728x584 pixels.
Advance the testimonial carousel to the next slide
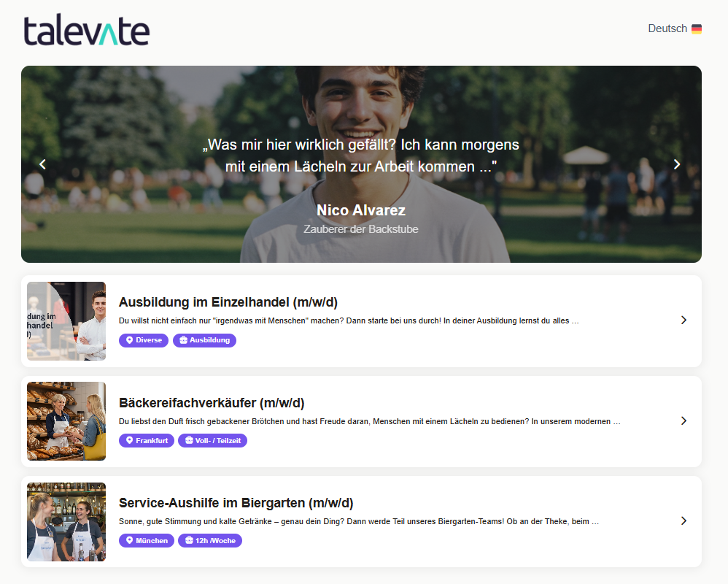click(x=677, y=164)
